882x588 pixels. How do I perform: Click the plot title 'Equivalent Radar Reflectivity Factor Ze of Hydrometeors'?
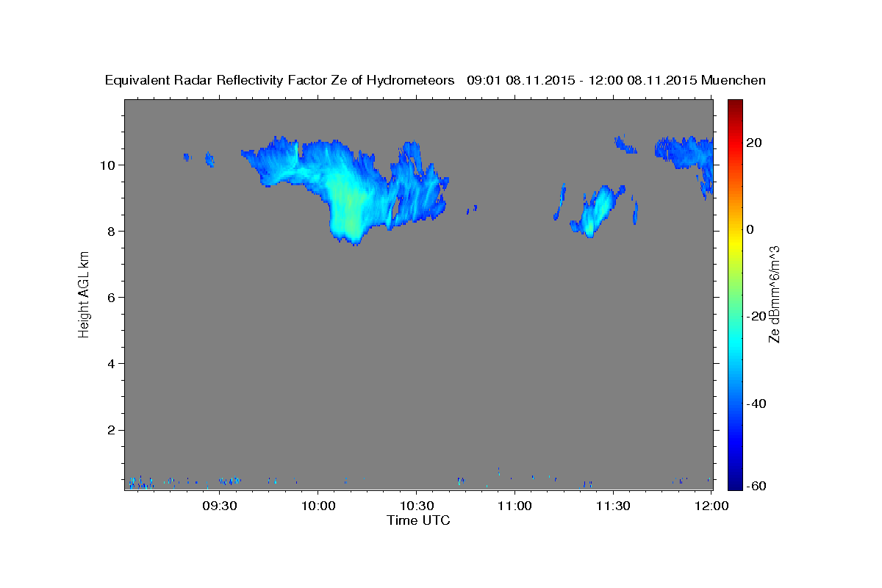280,81
